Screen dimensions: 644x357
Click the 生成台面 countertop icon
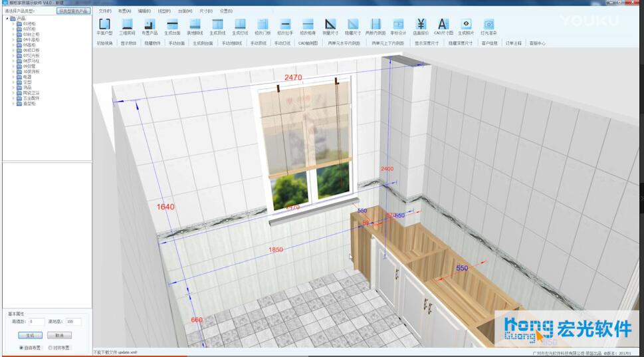(172, 25)
